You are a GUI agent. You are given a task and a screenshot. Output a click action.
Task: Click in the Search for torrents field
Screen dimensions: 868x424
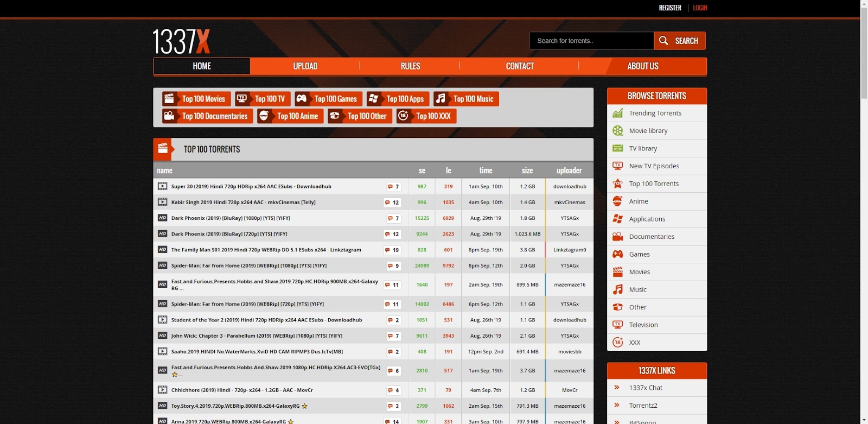pyautogui.click(x=591, y=41)
